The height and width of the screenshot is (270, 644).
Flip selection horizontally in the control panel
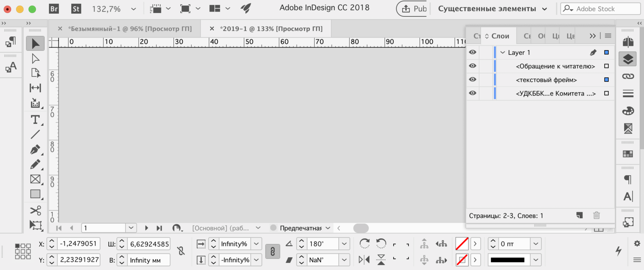[x=364, y=259]
